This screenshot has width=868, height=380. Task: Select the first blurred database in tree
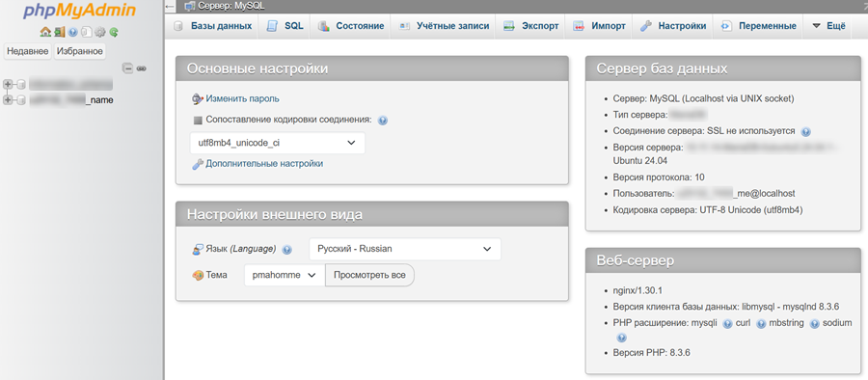[70, 84]
